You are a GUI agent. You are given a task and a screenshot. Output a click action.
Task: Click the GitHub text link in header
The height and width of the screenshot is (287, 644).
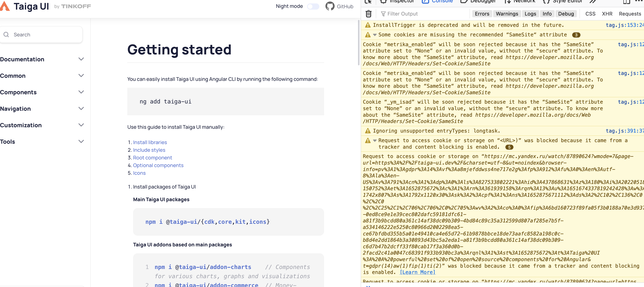(345, 7)
